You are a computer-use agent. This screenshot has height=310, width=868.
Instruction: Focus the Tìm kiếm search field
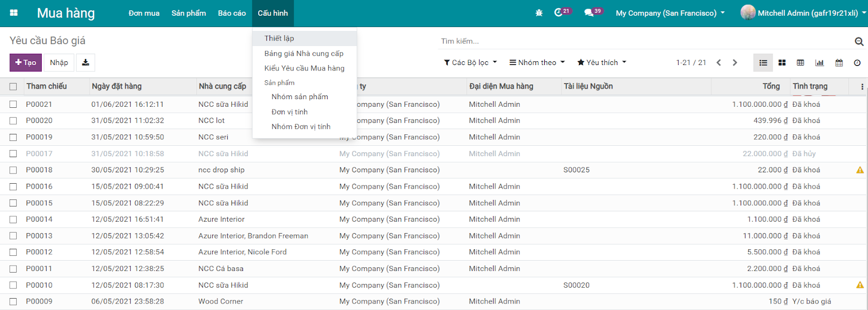coord(644,41)
